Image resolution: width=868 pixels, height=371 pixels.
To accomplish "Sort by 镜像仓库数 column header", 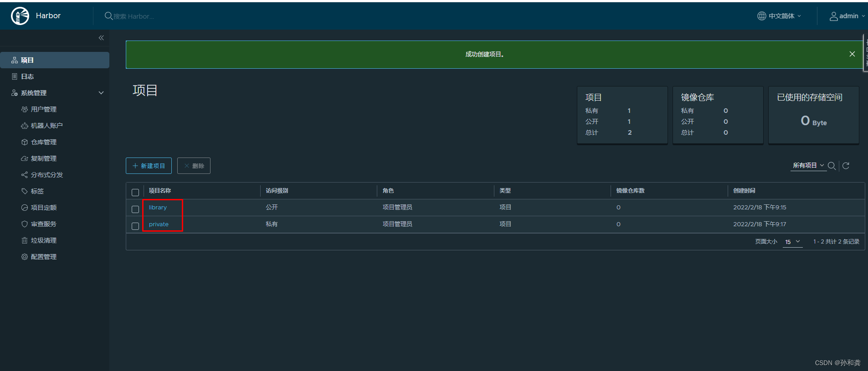I will point(630,191).
